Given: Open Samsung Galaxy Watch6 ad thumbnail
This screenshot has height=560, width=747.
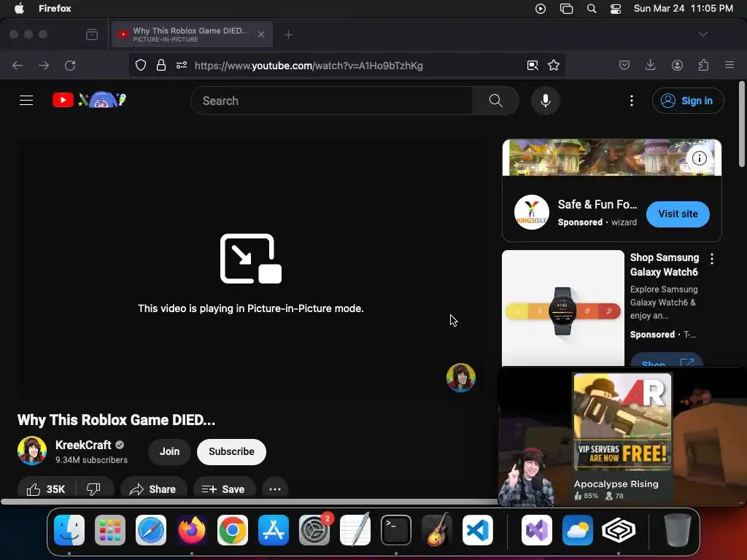Looking at the screenshot, I should pos(563,308).
